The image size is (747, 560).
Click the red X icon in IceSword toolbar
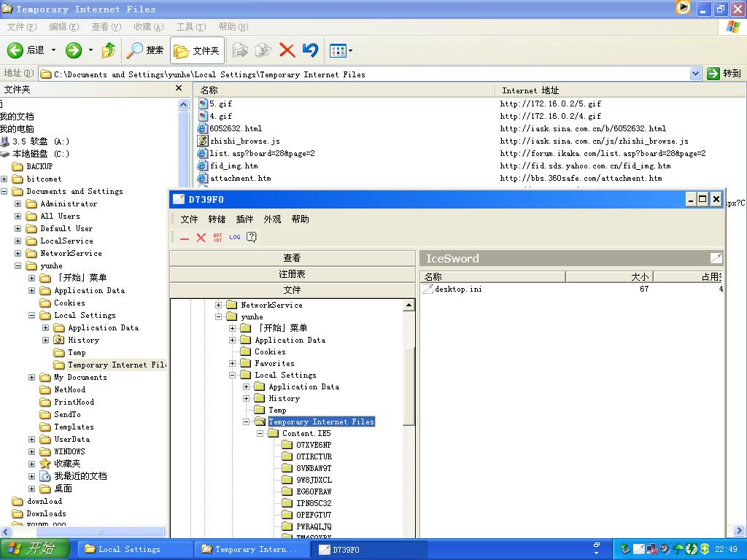click(201, 238)
